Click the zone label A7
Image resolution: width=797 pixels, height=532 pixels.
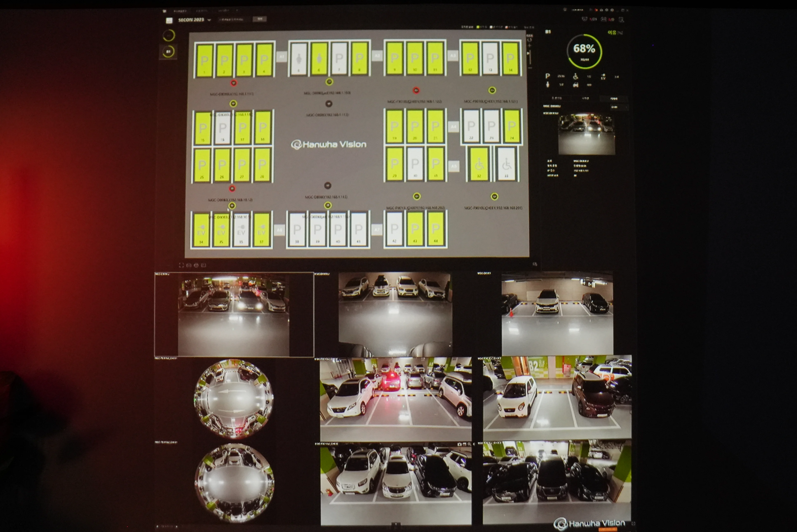coord(377,229)
